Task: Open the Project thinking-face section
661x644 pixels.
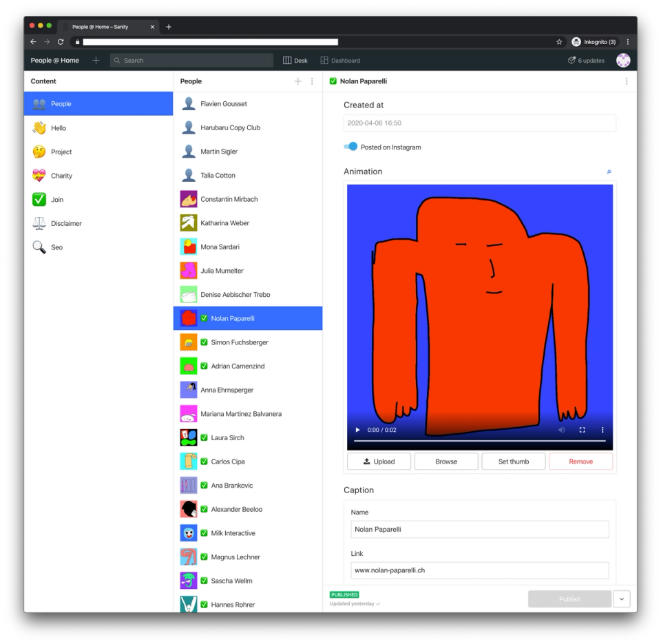Action: (98, 152)
